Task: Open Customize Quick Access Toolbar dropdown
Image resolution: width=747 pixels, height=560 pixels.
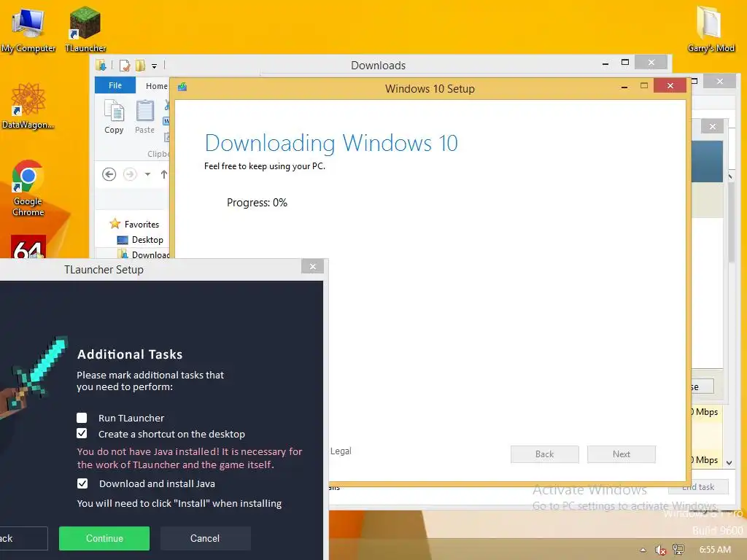Action: point(155,66)
